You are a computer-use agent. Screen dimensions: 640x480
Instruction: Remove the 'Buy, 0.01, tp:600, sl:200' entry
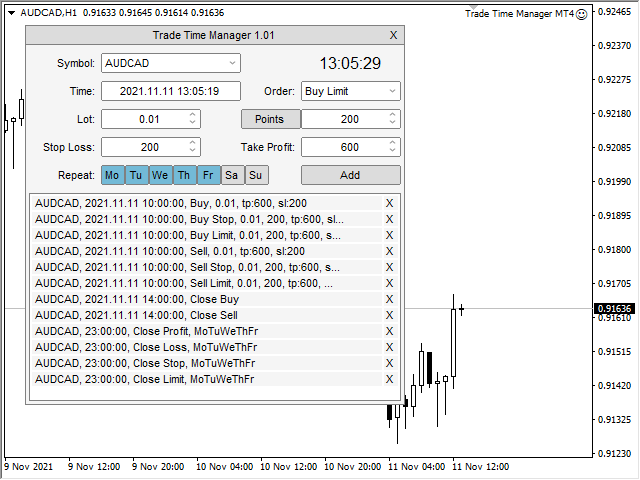(389, 203)
